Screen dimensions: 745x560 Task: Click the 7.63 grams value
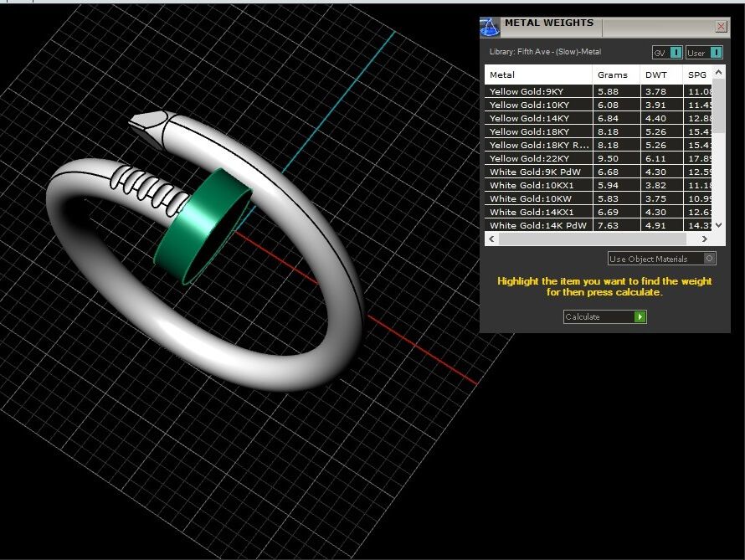[609, 225]
